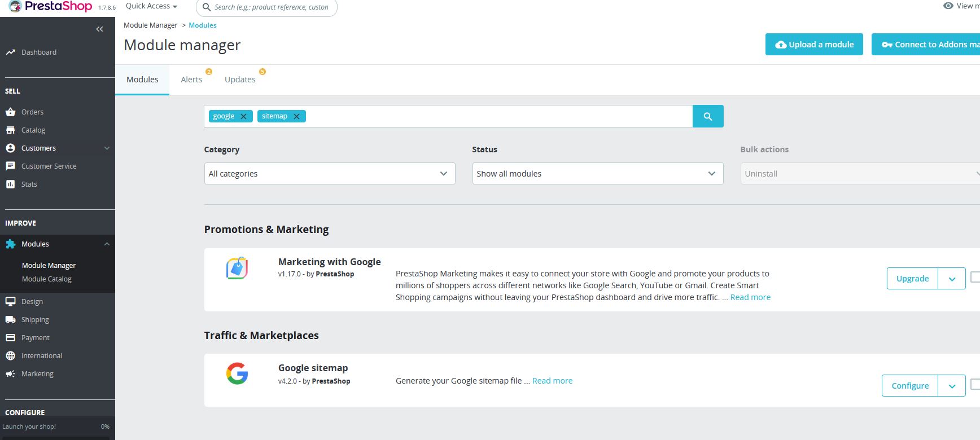Click the Marketing with Google module logo
The height and width of the screenshot is (440, 980).
coord(237,269)
